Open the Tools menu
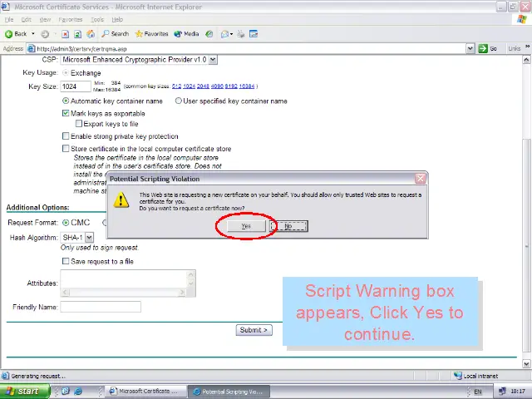Viewport: 532px width, 399px height. click(x=97, y=19)
